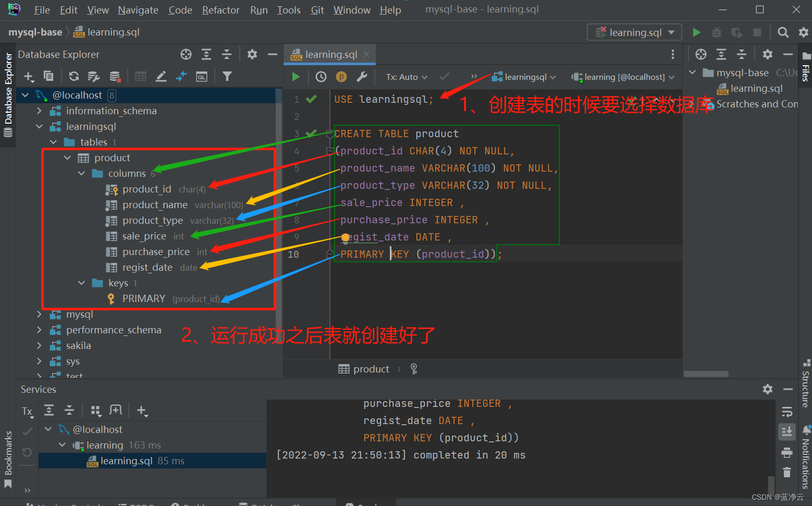Viewport: 812px width, 506px height.
Task: Open the learning.sql run configuration dropdown
Action: tap(634, 32)
